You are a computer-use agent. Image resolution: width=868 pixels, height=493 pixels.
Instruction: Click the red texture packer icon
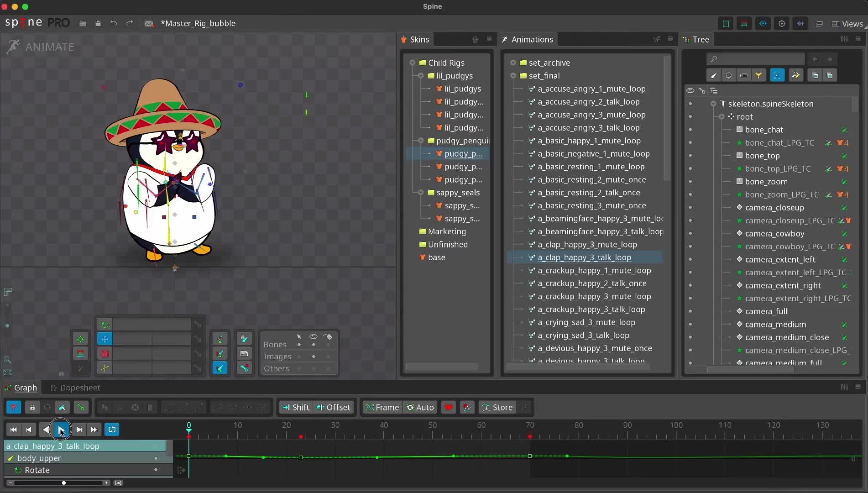pos(744,24)
